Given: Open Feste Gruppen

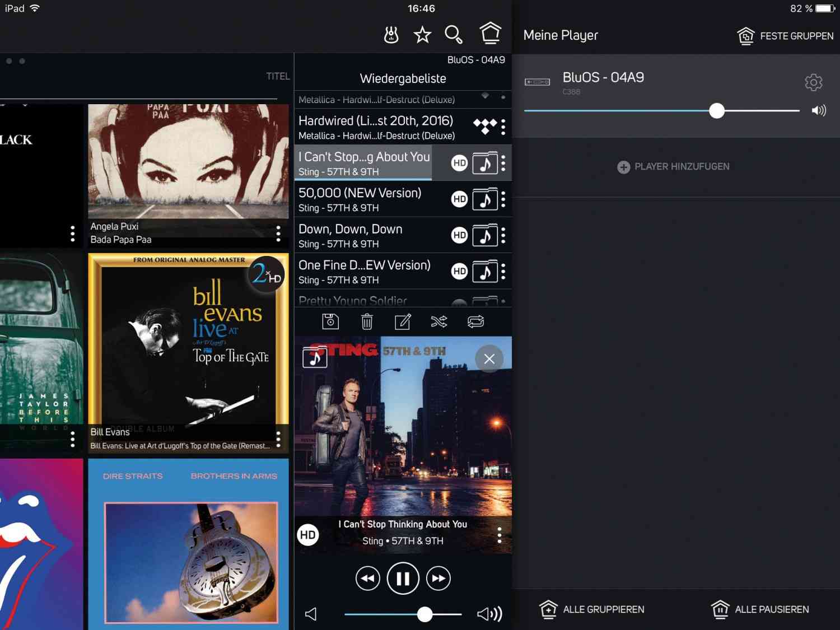Looking at the screenshot, I should pos(785,36).
